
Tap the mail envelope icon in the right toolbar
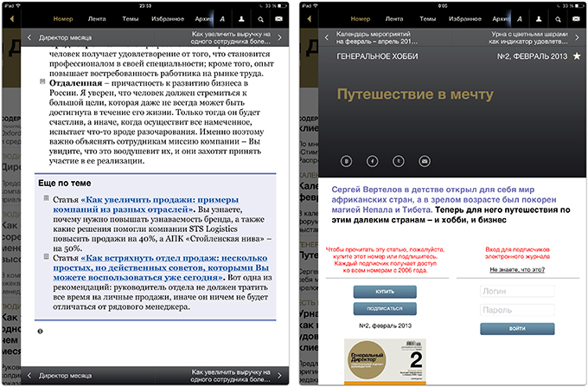577,19
